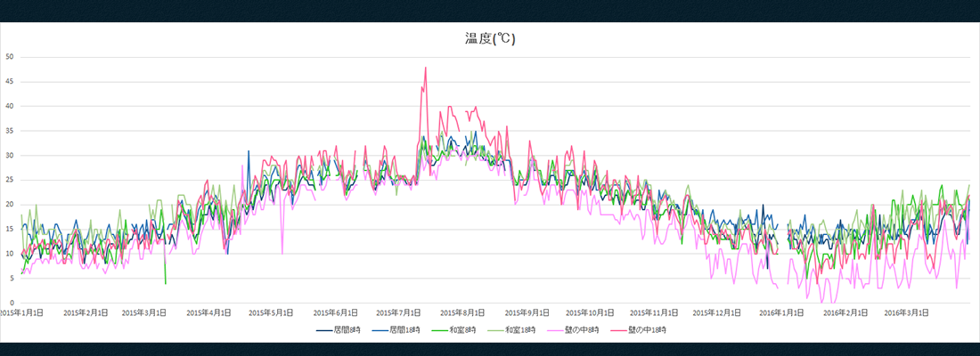The width and height of the screenshot is (980, 356).
Task: Click the x-axis date 2015年7月1日
Action: [398, 311]
